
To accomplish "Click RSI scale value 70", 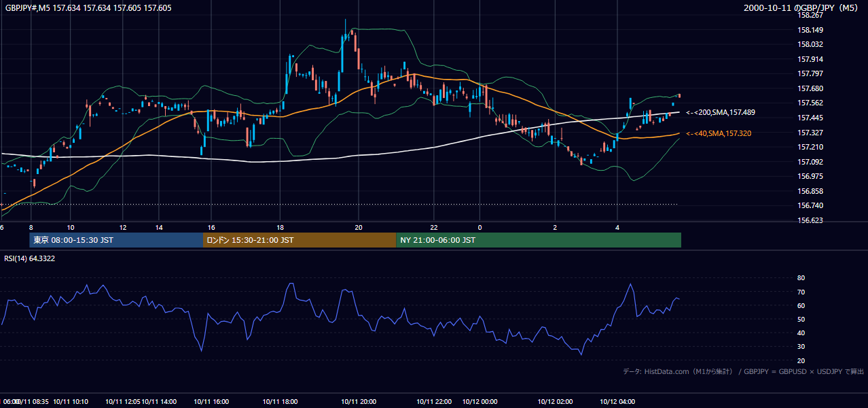I will [x=801, y=292].
